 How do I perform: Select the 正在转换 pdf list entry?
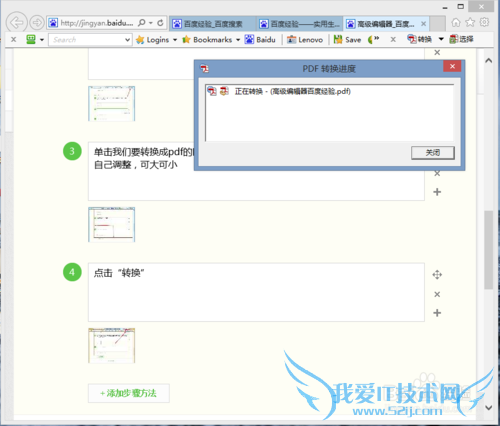pos(279,91)
